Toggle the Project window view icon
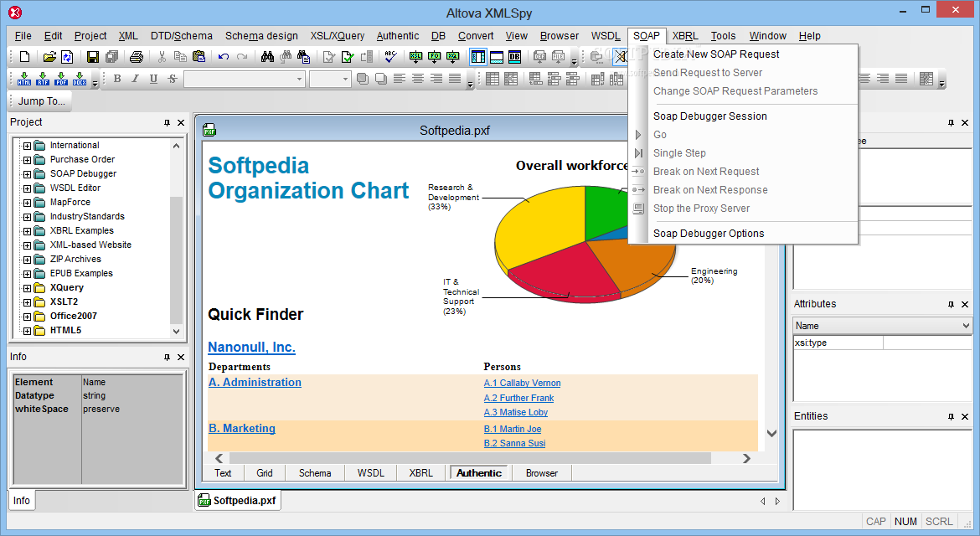Viewport: 980px width, 536px height. pos(478,57)
